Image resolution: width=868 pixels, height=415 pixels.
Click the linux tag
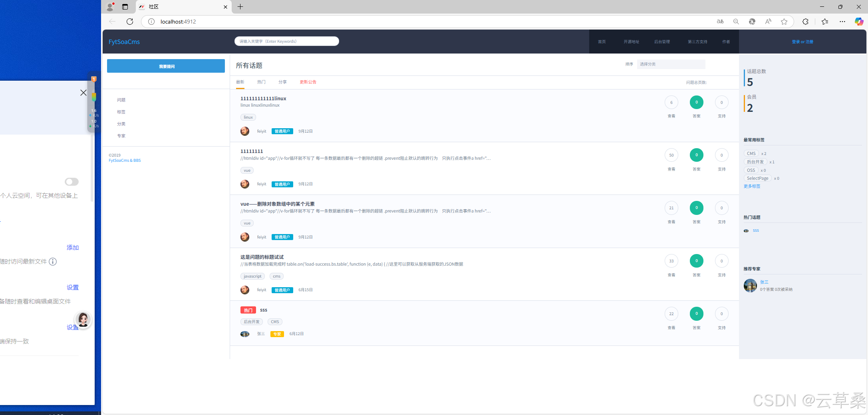click(248, 117)
